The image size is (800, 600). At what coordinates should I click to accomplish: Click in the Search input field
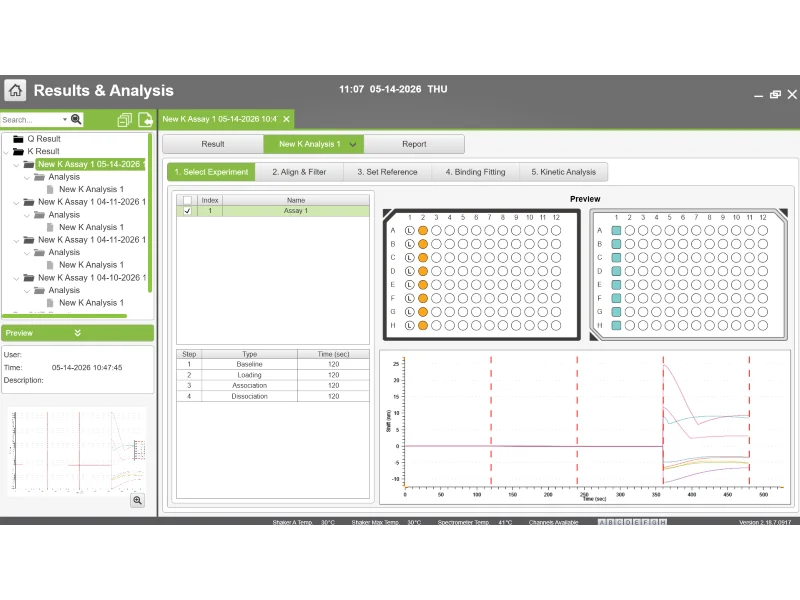(31, 119)
